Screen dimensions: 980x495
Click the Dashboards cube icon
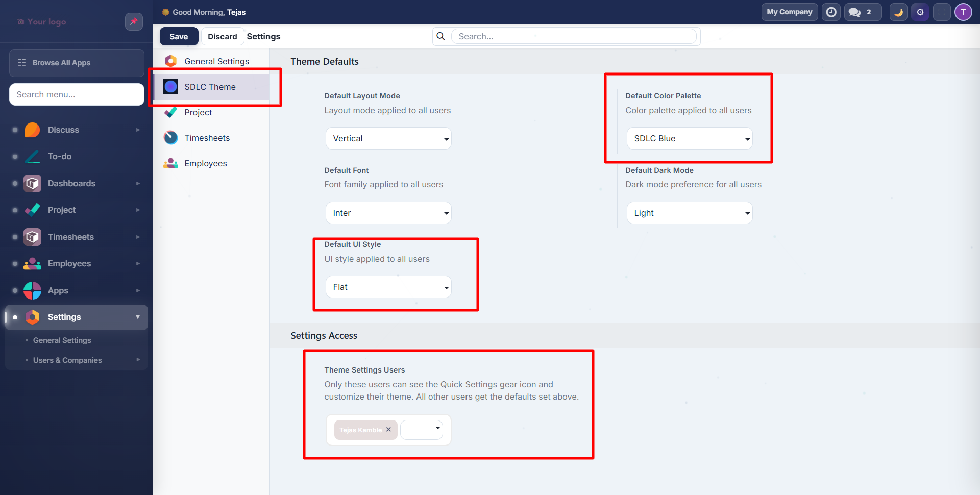tap(32, 183)
